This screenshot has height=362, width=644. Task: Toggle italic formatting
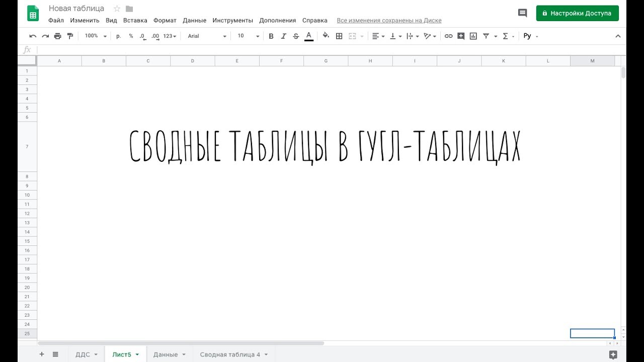pyautogui.click(x=283, y=36)
